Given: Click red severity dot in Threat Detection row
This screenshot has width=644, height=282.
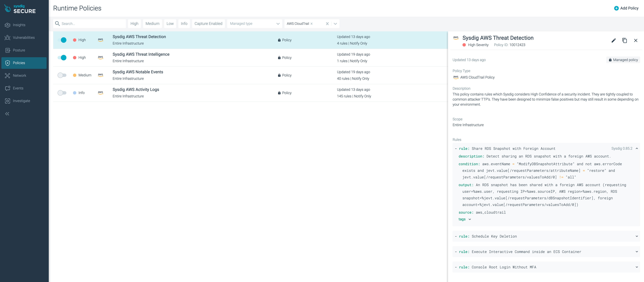Looking at the screenshot, I should 75,40.
